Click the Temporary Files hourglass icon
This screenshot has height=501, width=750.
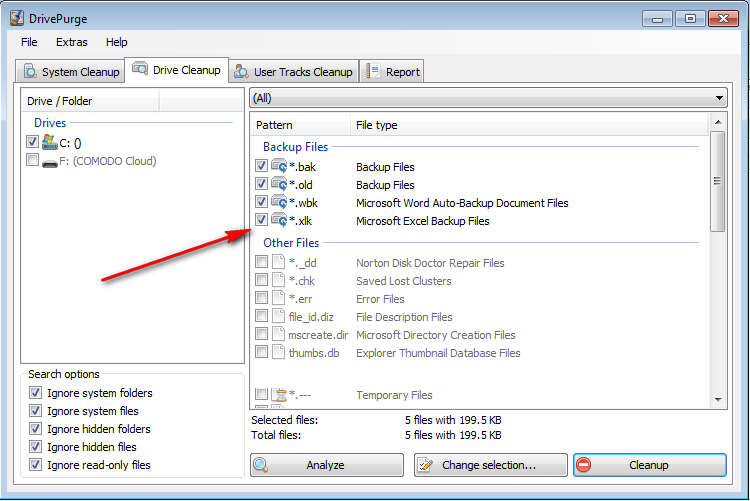pos(279,395)
